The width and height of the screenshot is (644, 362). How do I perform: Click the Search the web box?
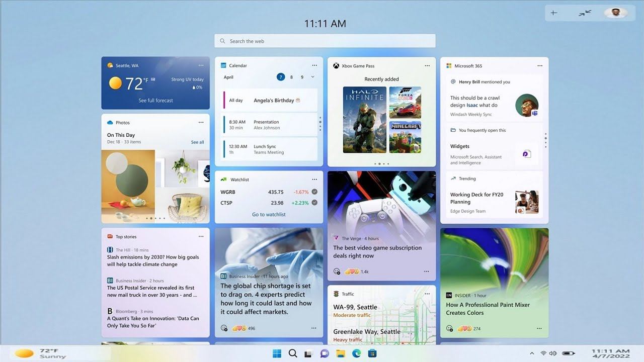point(325,41)
